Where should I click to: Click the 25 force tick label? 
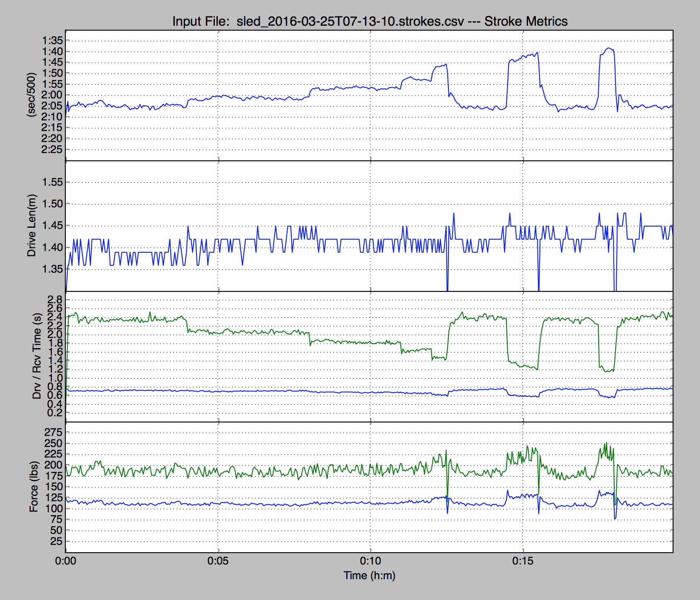click(x=56, y=541)
